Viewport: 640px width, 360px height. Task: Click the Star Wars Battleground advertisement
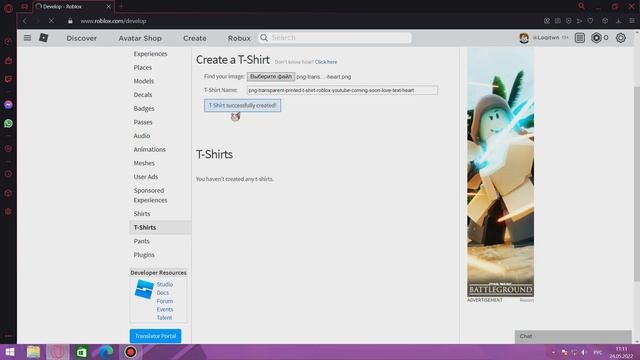(500, 172)
